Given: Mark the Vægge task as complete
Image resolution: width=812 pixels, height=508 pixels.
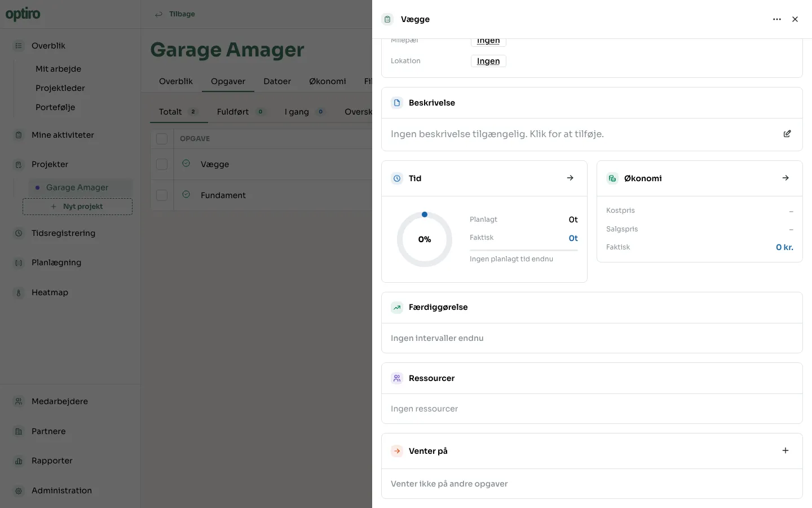Looking at the screenshot, I should coord(186,164).
